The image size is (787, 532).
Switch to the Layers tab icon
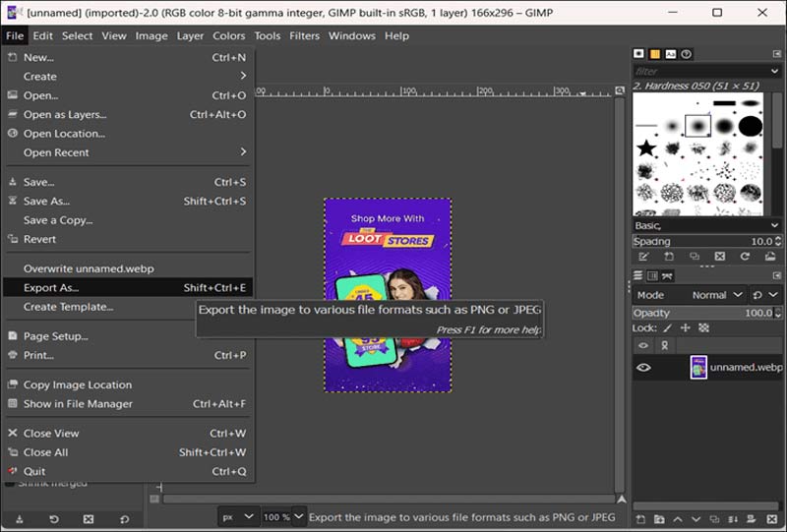(637, 275)
